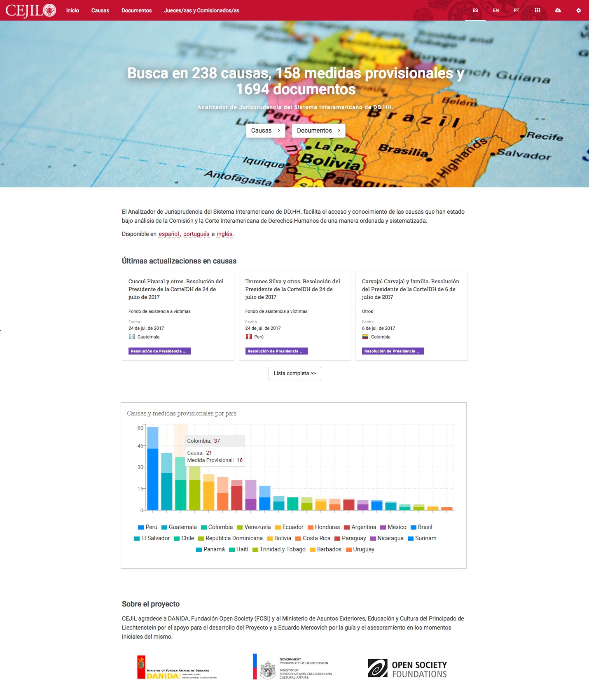589x700 pixels.
Task: Toggle Paraguay legend entry
Action: [x=350, y=538]
